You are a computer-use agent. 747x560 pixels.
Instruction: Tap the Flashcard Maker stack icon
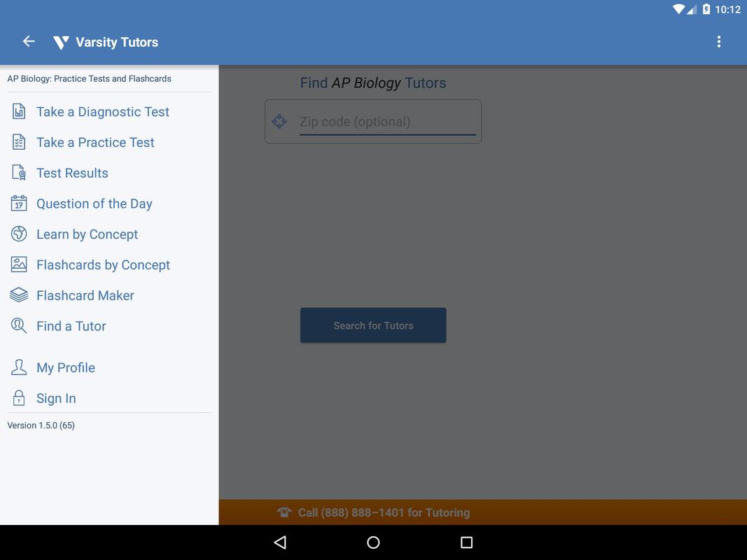click(x=19, y=295)
